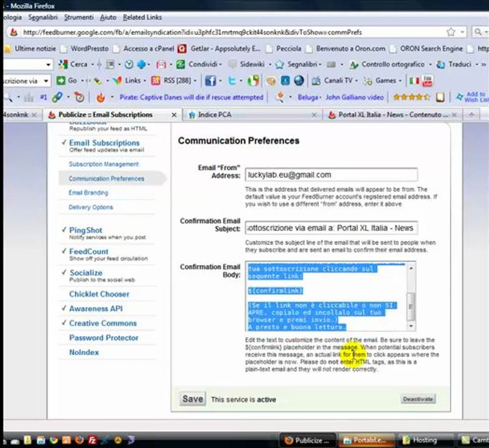Viewport: 489px width, 448px height.
Task: Click the RSS [288] feed icon
Action: [156, 81]
